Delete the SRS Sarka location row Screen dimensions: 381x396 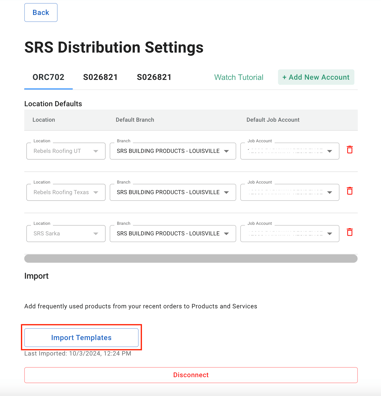[349, 232]
